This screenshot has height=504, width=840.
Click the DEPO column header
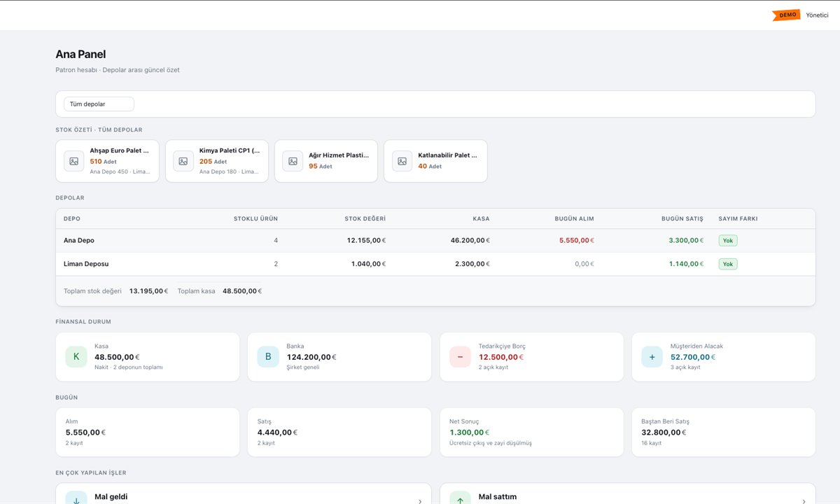tap(72, 219)
